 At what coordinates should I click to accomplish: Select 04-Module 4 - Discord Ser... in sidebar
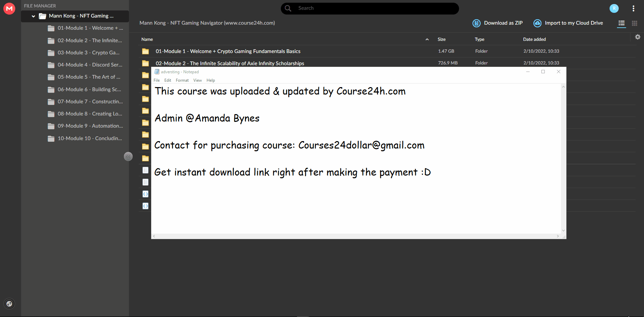pos(85,65)
